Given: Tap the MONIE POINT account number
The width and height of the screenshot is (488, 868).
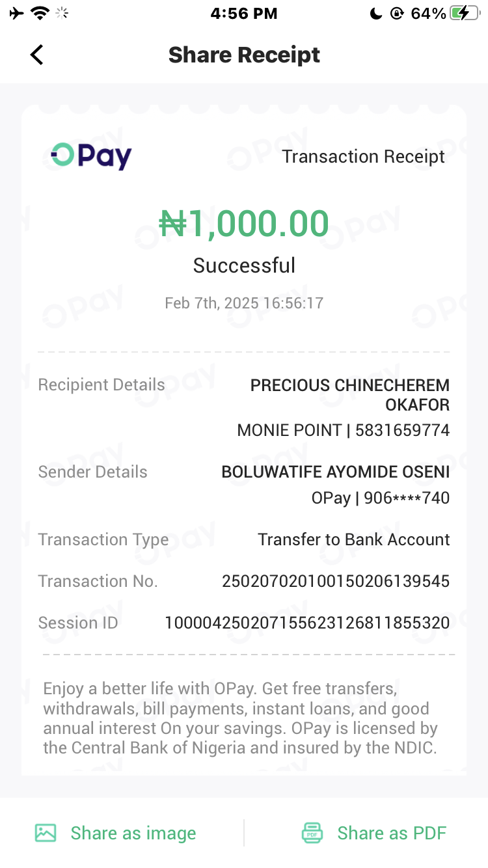Looking at the screenshot, I should tap(402, 430).
